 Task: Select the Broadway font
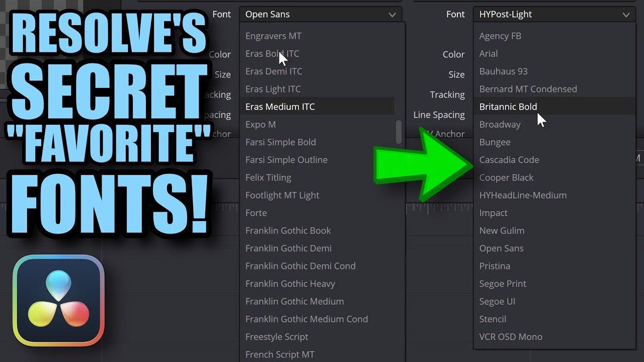(500, 124)
